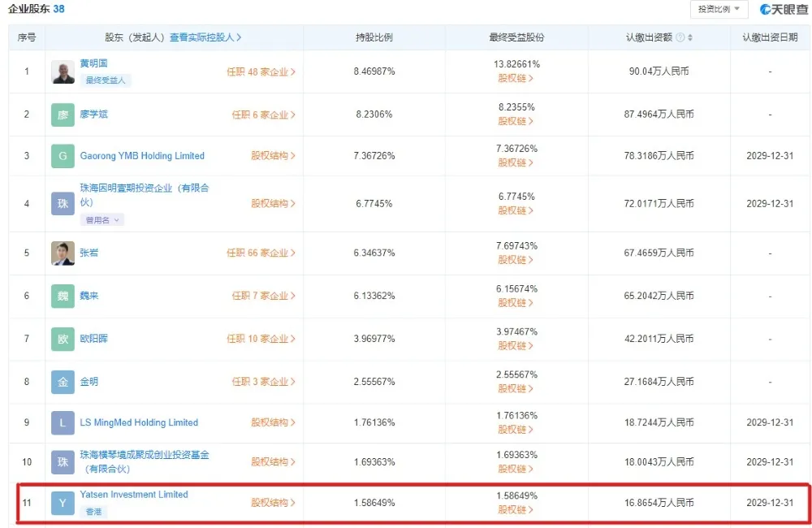Select the 1.58649% value in 持股比例 column
812x528 pixels.
374,503
